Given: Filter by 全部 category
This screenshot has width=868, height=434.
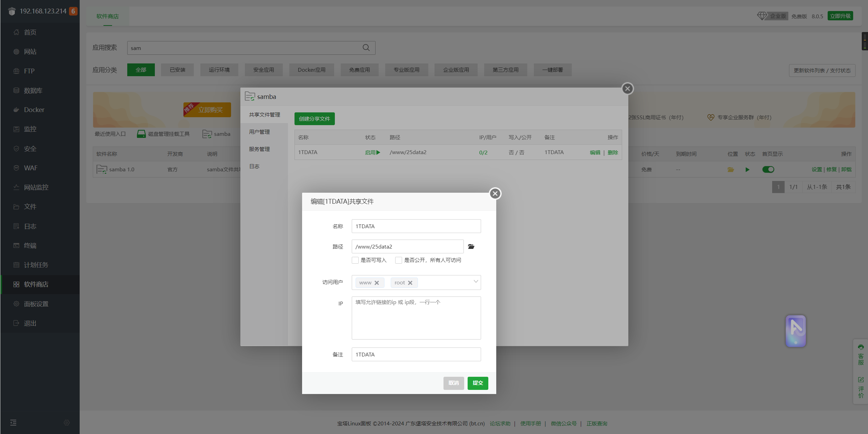Looking at the screenshot, I should (141, 70).
